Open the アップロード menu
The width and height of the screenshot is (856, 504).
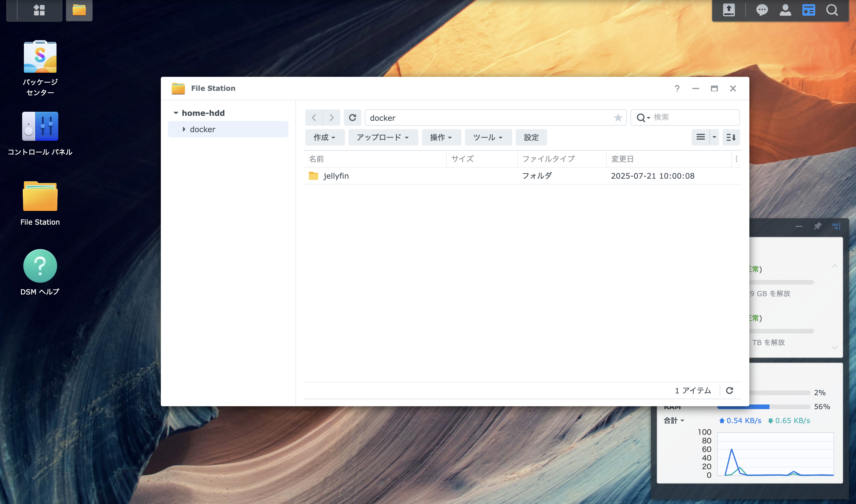[383, 137]
